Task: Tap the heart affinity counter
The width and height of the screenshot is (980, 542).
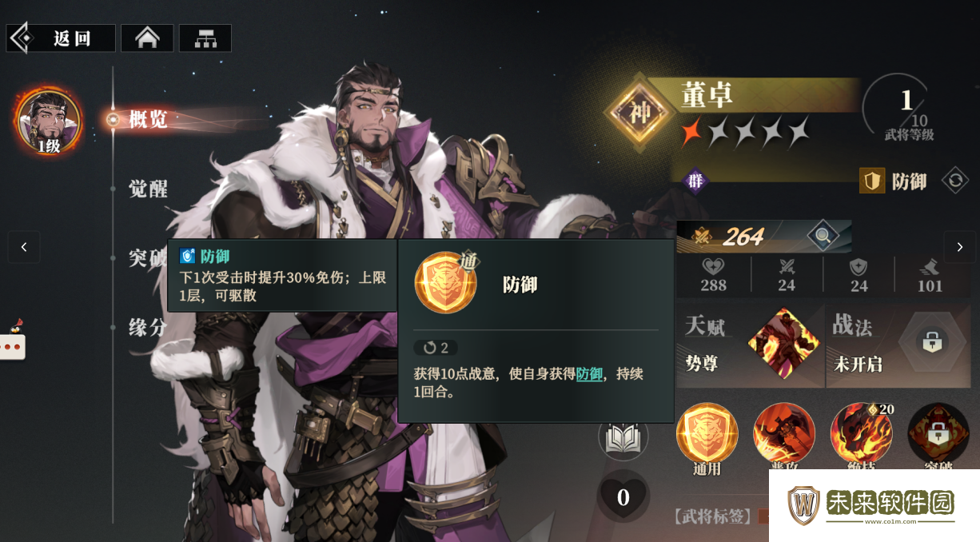Action: (x=623, y=496)
